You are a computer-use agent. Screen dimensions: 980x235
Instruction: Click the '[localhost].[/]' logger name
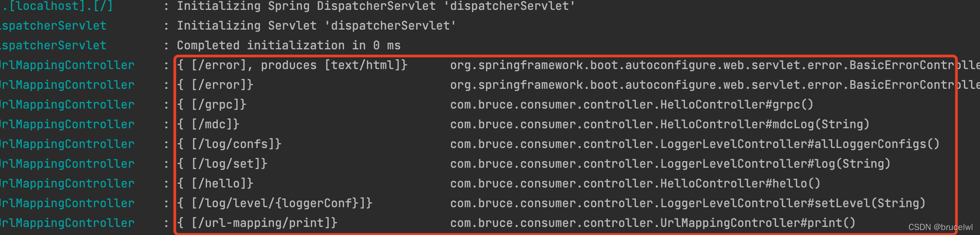(57, 6)
